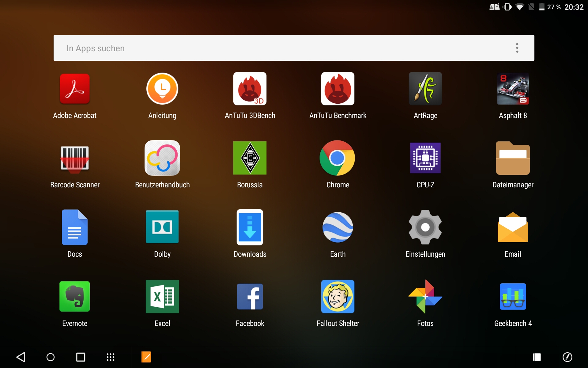Launch the Anleitung guide app
Viewport: 588px width, 368px height.
point(162,89)
